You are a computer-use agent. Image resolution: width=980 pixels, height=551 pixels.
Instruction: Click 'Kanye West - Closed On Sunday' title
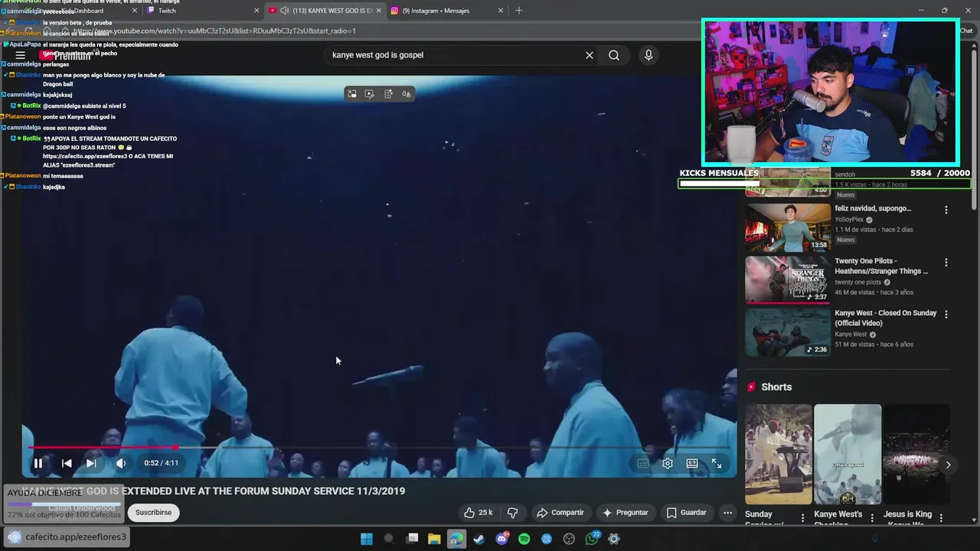pos(886,318)
